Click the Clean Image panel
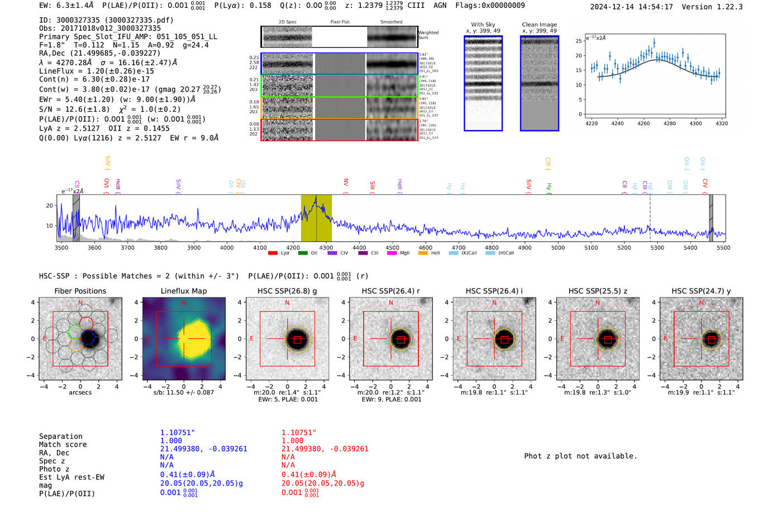The width and height of the screenshot is (782, 532). point(540,83)
